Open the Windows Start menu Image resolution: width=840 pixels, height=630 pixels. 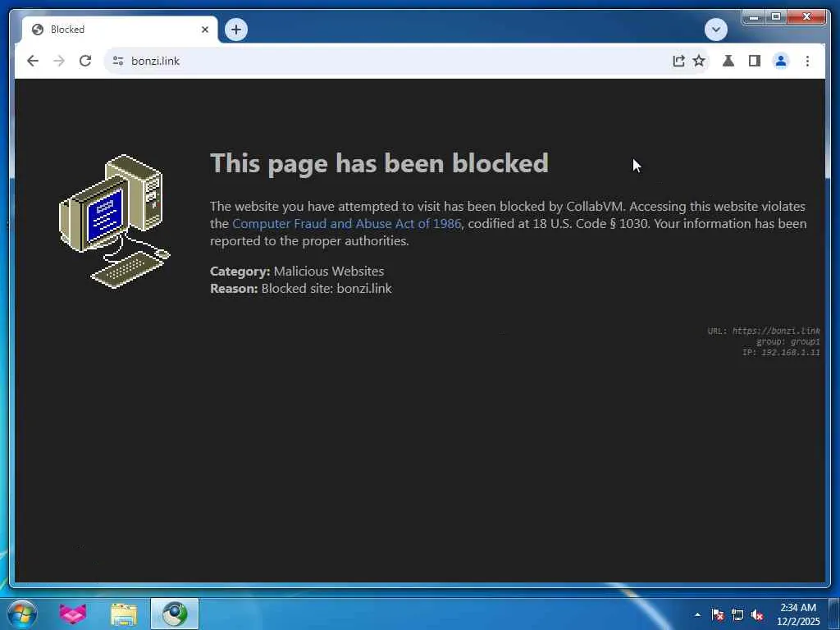click(22, 614)
